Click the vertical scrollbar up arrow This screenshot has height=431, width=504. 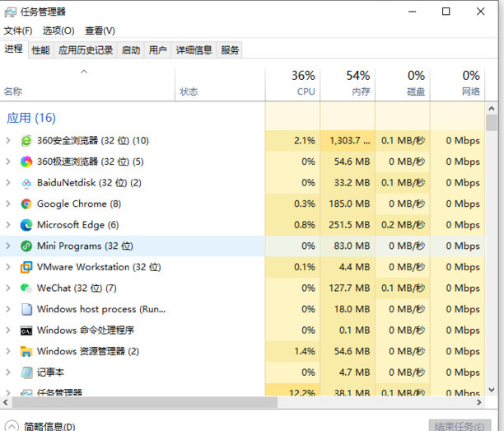pyautogui.click(x=491, y=109)
